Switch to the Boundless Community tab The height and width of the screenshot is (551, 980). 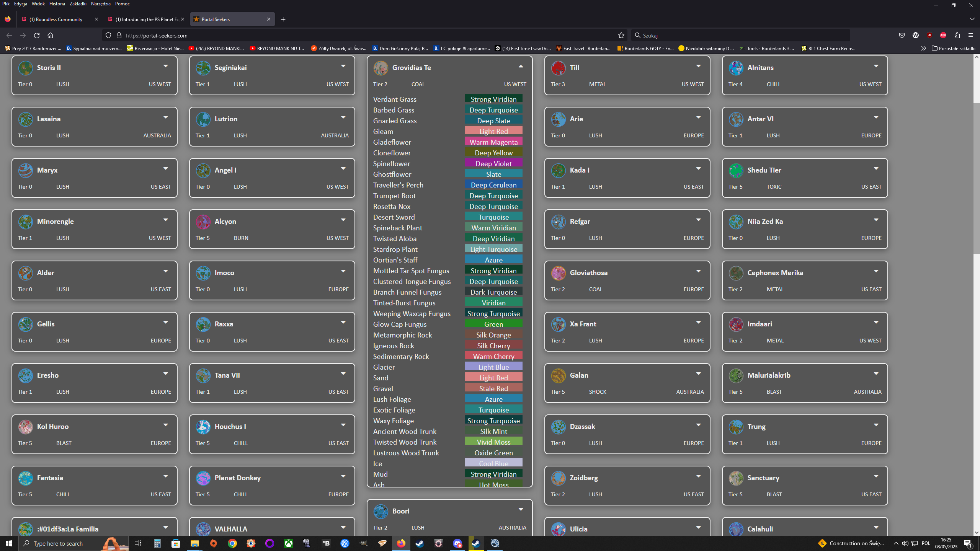(x=56, y=19)
